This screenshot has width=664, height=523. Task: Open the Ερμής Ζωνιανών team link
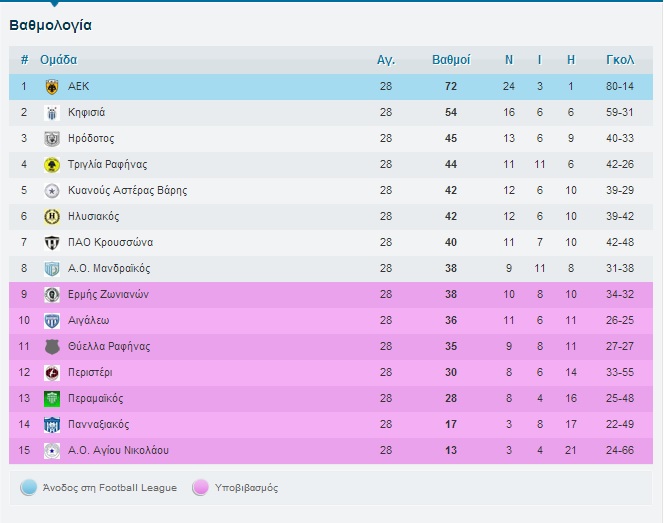[108, 294]
